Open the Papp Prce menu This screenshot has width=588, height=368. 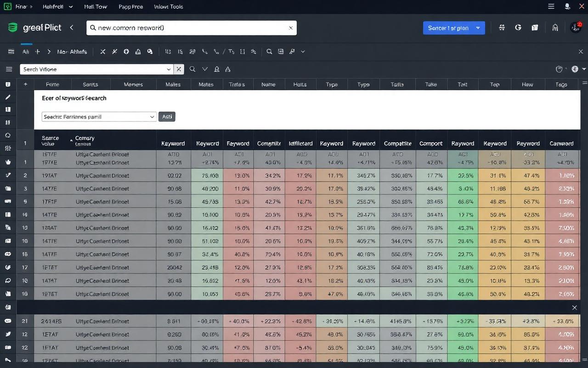tap(130, 7)
